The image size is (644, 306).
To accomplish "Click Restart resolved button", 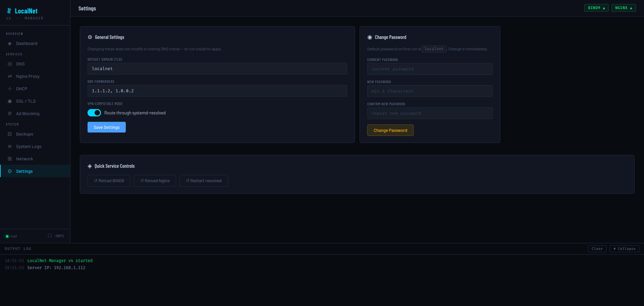I will pyautogui.click(x=204, y=181).
